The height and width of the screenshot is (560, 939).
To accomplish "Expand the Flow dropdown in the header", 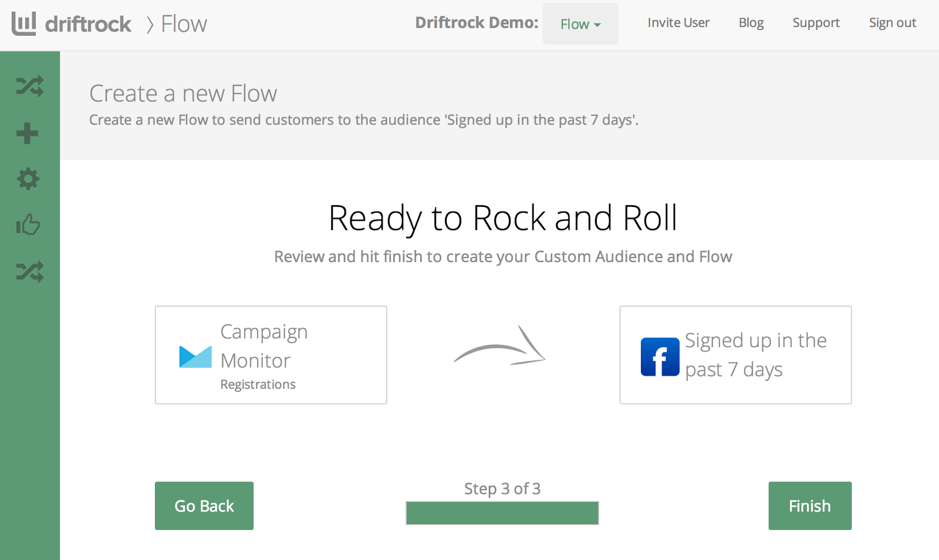I will coord(580,24).
